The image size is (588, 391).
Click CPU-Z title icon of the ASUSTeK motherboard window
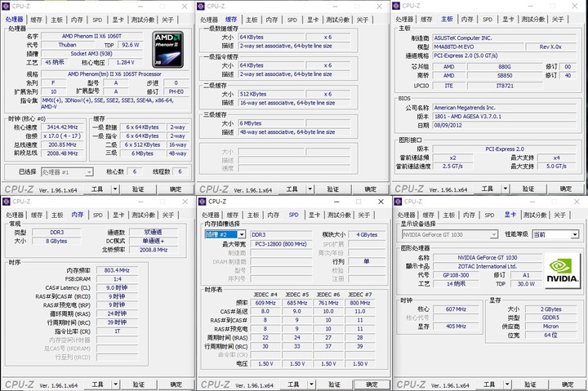coord(396,6)
